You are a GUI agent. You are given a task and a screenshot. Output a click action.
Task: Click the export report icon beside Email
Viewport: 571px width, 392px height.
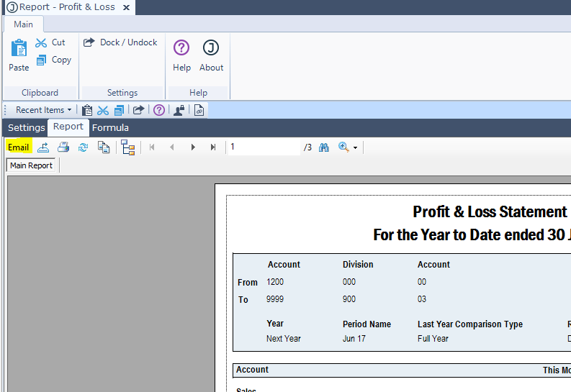pos(43,147)
